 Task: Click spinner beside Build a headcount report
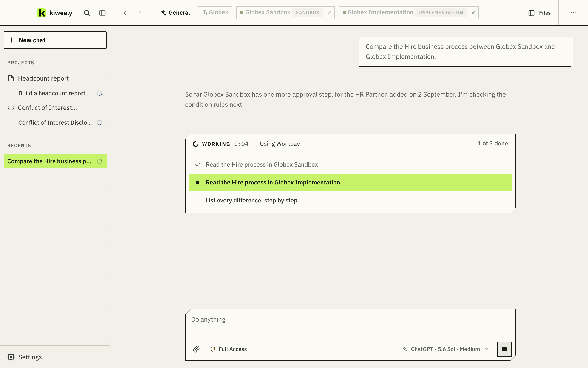(x=99, y=93)
